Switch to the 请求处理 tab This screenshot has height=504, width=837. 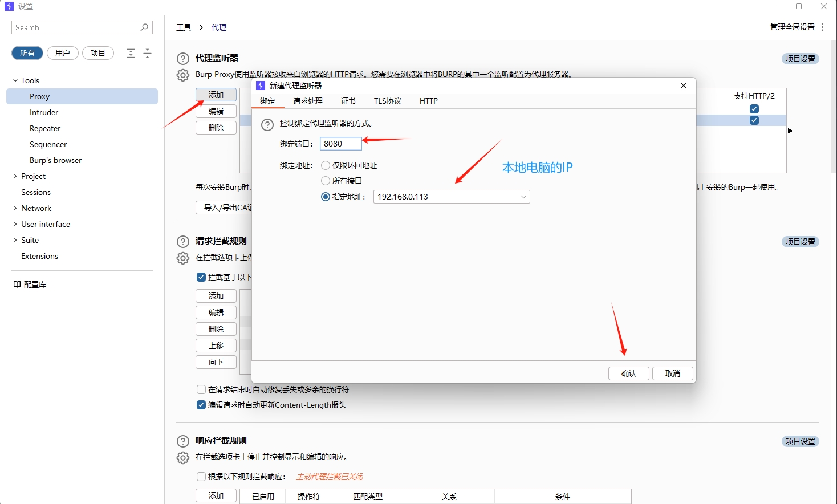(x=308, y=101)
